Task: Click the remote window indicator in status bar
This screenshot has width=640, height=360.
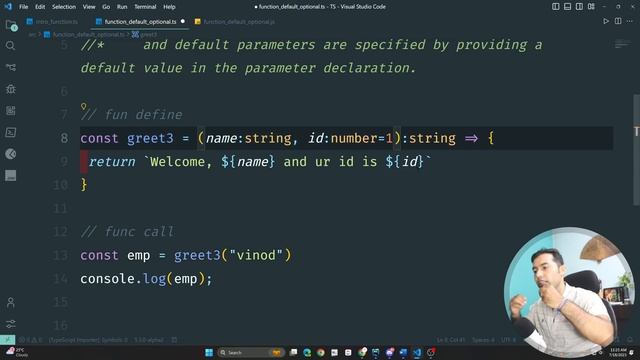Action: coord(7,340)
